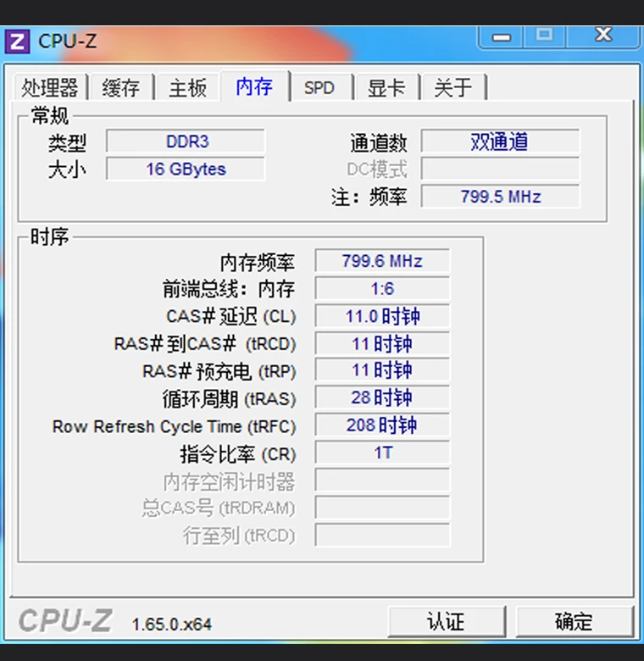Click the 前端总线：内存 label

coord(229,289)
